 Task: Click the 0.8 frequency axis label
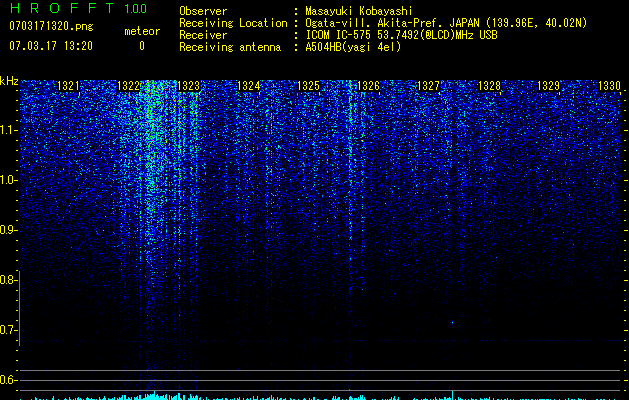9,280
